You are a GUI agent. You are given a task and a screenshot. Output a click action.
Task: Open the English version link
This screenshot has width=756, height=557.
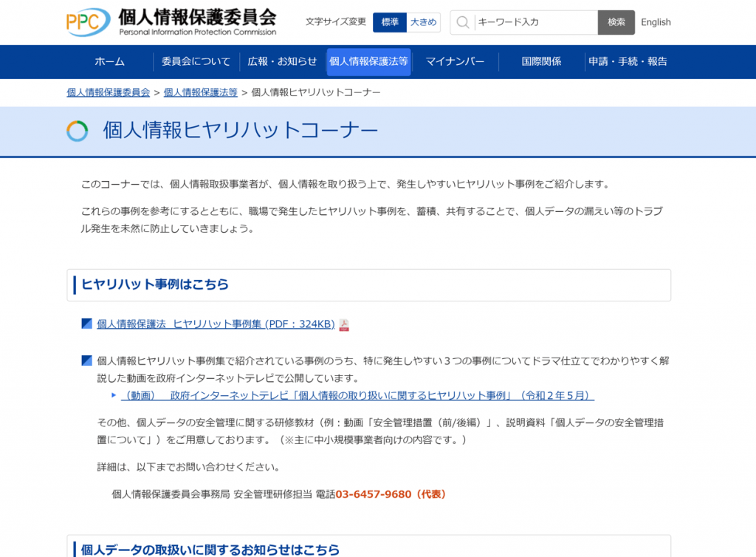(x=655, y=22)
